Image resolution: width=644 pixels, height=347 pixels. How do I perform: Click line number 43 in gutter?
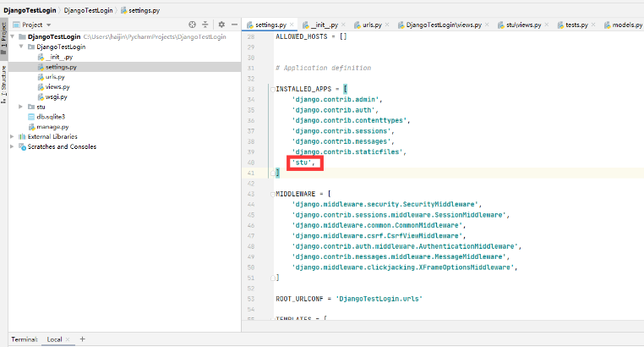[251, 194]
